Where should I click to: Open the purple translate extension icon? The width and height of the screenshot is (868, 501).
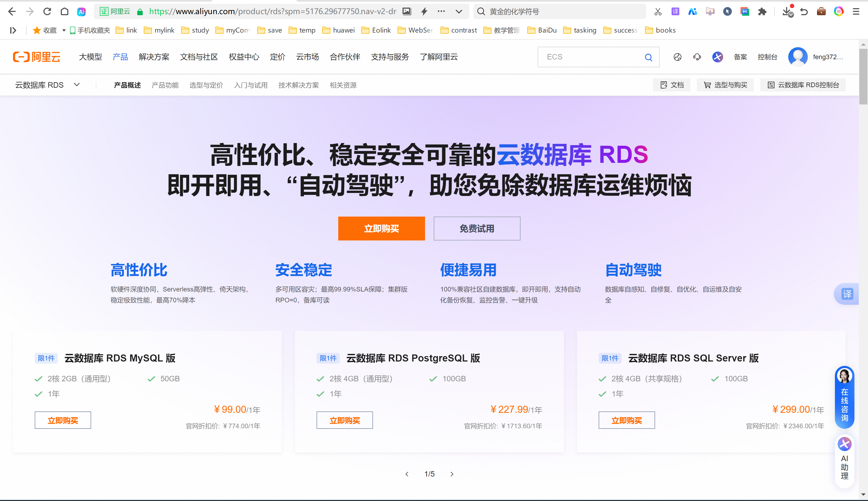[675, 12]
